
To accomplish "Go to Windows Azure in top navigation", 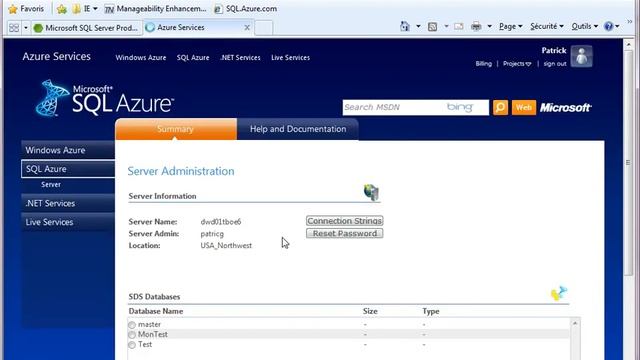I will coord(140,58).
